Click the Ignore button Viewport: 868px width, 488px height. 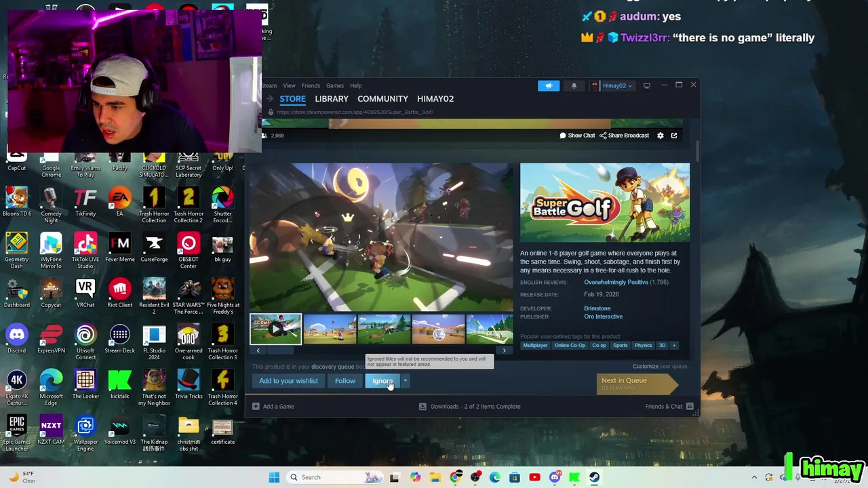coord(382,381)
